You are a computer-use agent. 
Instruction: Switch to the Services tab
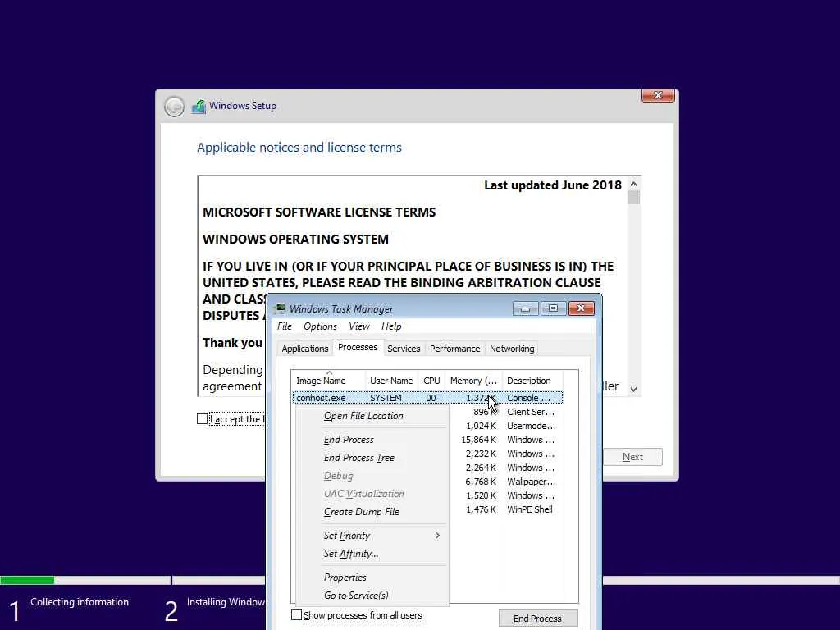pos(404,348)
